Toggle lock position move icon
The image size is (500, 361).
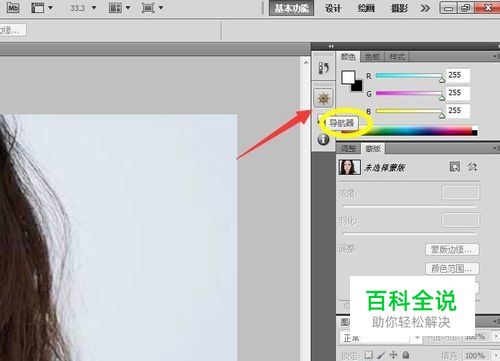click(394, 355)
